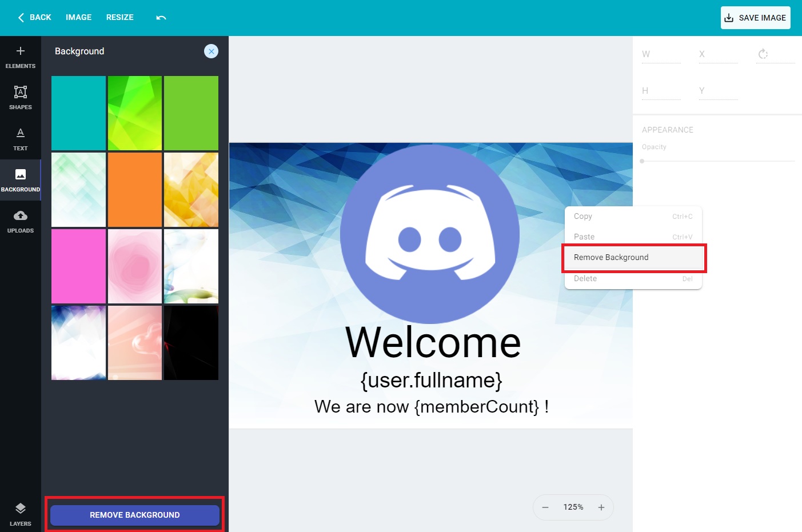Select the blue-purple abstract white background
Image resolution: width=802 pixels, height=532 pixels.
[x=78, y=343]
